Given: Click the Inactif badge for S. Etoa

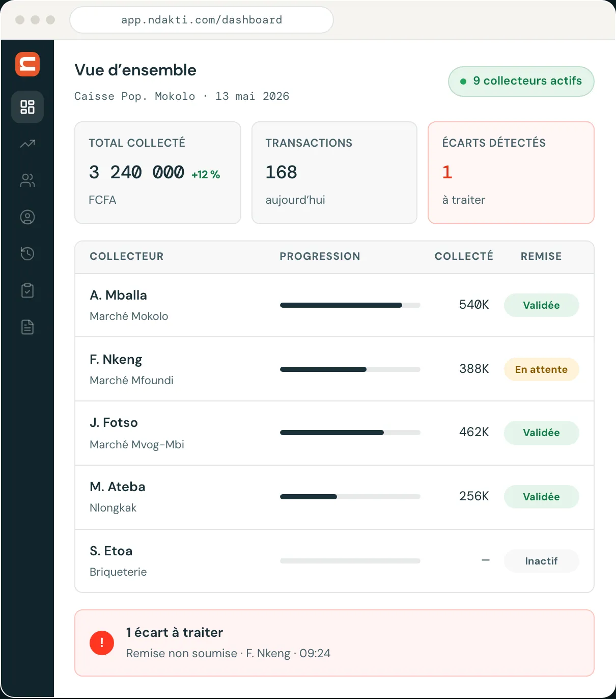Looking at the screenshot, I should pyautogui.click(x=541, y=561).
